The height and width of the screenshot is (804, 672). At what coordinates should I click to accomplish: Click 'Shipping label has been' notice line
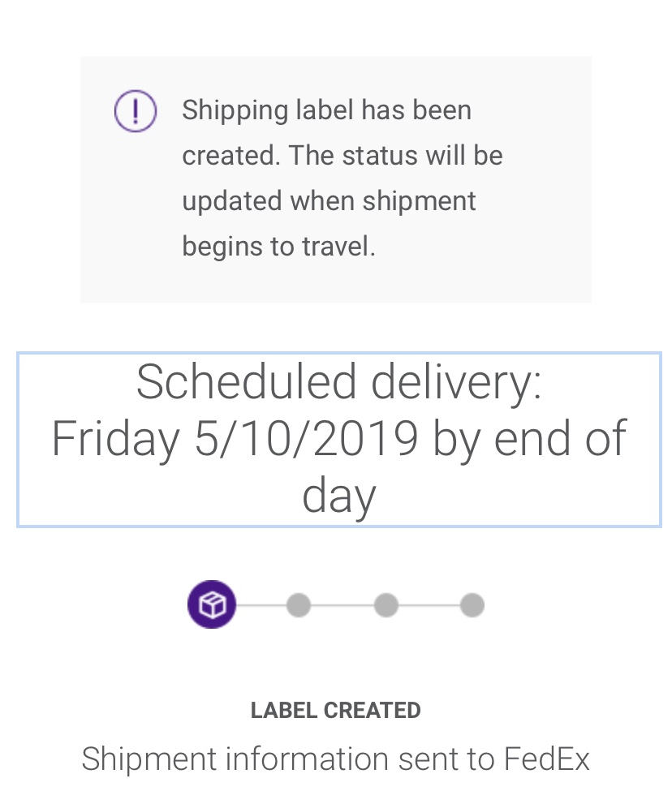327,111
